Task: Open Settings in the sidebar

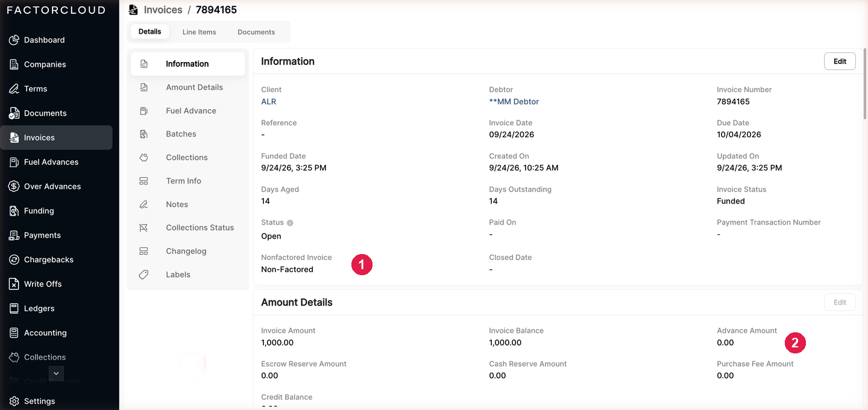Action: [56, 401]
